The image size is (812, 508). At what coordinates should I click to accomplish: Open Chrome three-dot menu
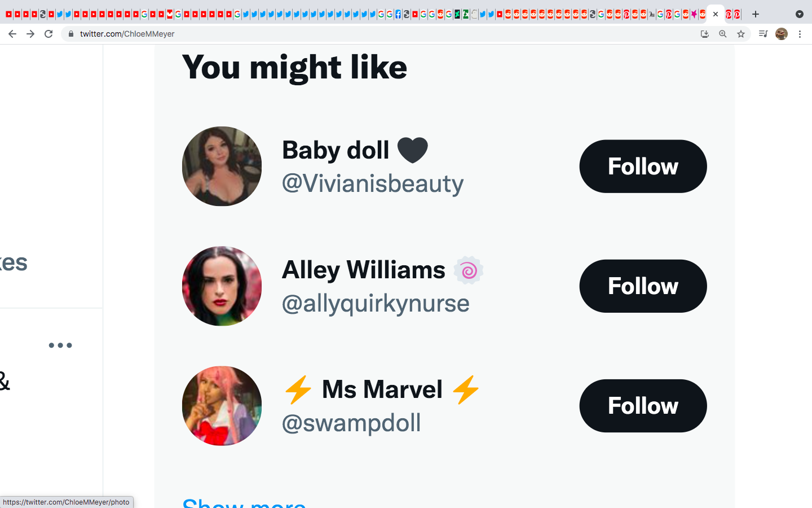coord(800,34)
